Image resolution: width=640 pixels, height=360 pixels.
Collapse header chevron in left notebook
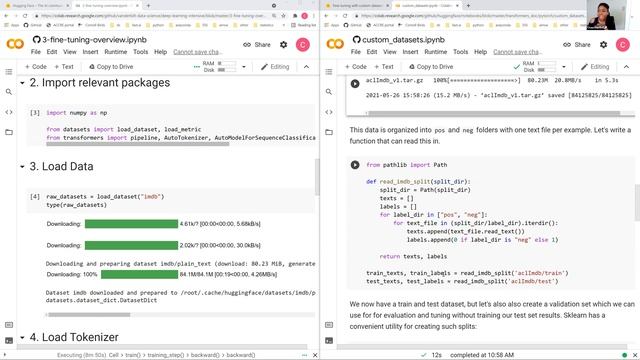tap(307, 67)
